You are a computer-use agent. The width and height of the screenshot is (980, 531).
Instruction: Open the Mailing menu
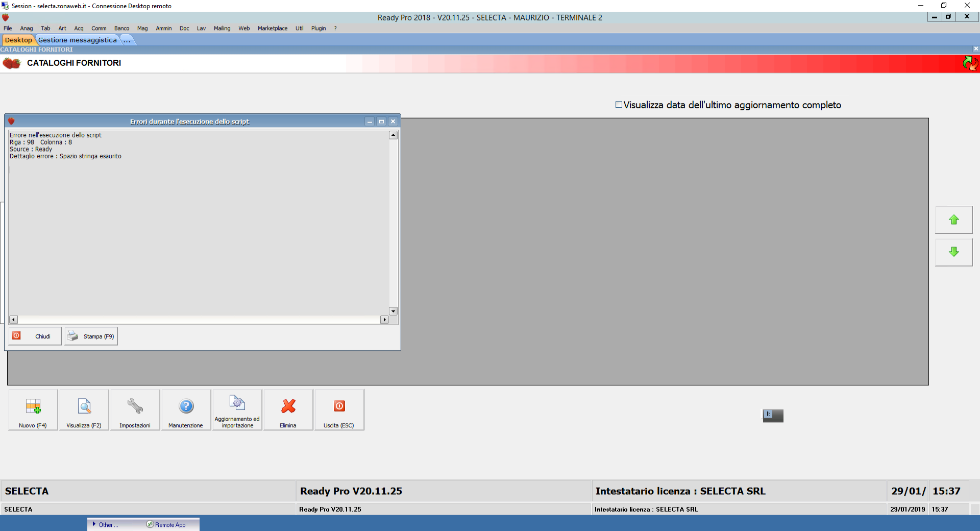(x=222, y=28)
